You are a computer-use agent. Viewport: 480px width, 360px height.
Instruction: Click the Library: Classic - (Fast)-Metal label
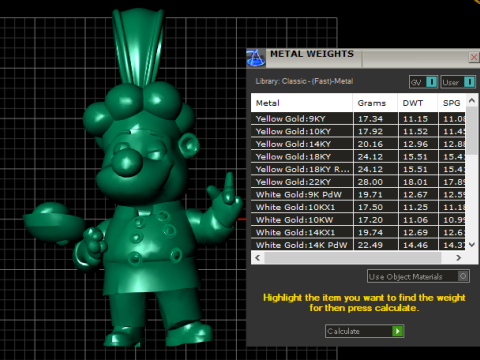point(304,81)
